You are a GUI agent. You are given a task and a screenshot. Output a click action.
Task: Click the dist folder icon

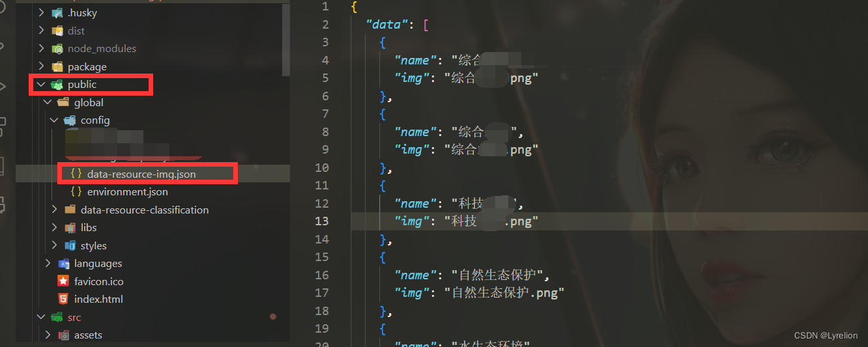tap(57, 31)
